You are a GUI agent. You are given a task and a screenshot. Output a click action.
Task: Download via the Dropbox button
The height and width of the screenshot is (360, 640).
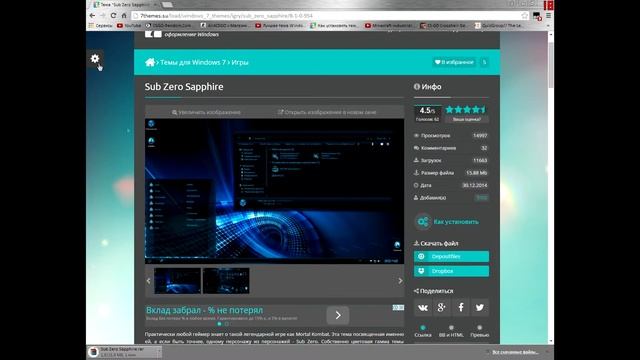[451, 271]
